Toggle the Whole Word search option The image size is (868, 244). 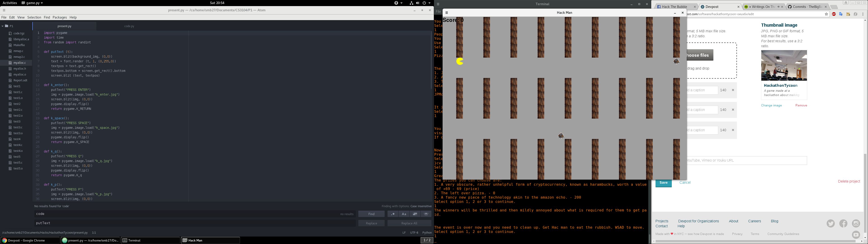click(x=426, y=214)
